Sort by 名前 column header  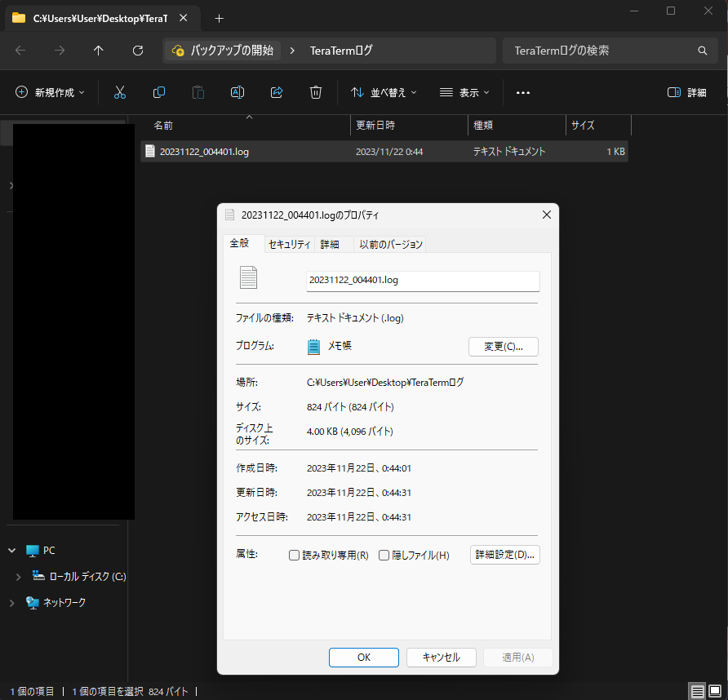click(245, 126)
